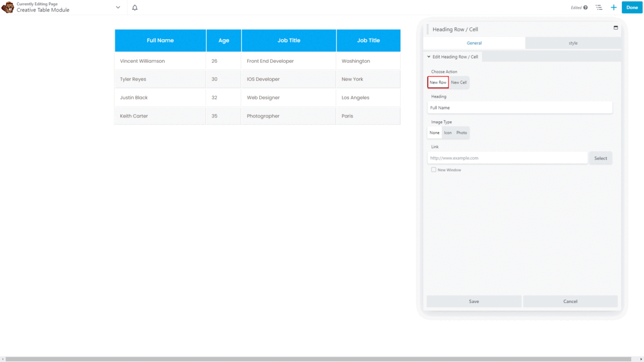Choose the New Cell action
Viewport: 644px width, 362px height.
459,82
